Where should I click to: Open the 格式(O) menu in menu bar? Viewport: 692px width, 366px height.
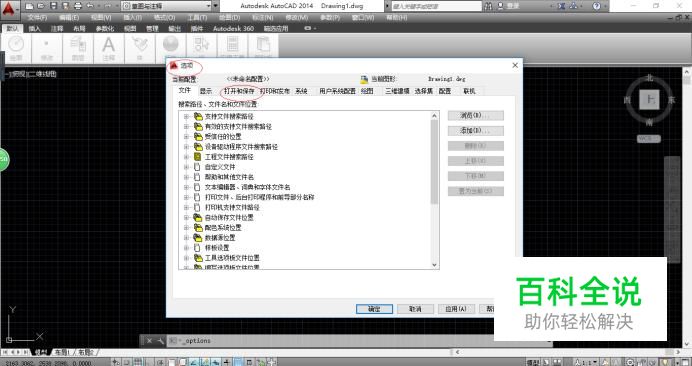tap(164, 18)
